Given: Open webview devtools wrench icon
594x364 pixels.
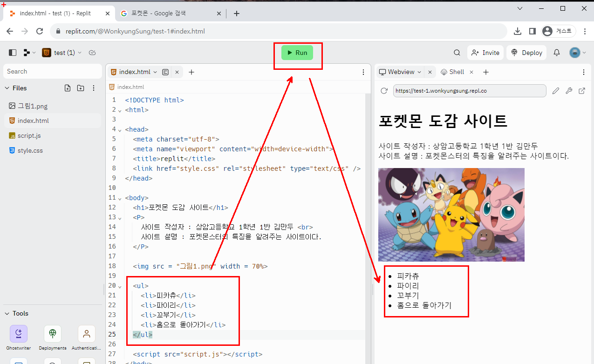Looking at the screenshot, I should tap(569, 91).
